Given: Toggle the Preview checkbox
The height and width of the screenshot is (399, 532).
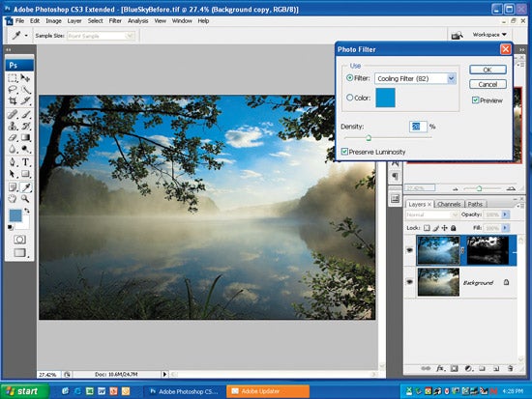Looking at the screenshot, I should click(475, 100).
